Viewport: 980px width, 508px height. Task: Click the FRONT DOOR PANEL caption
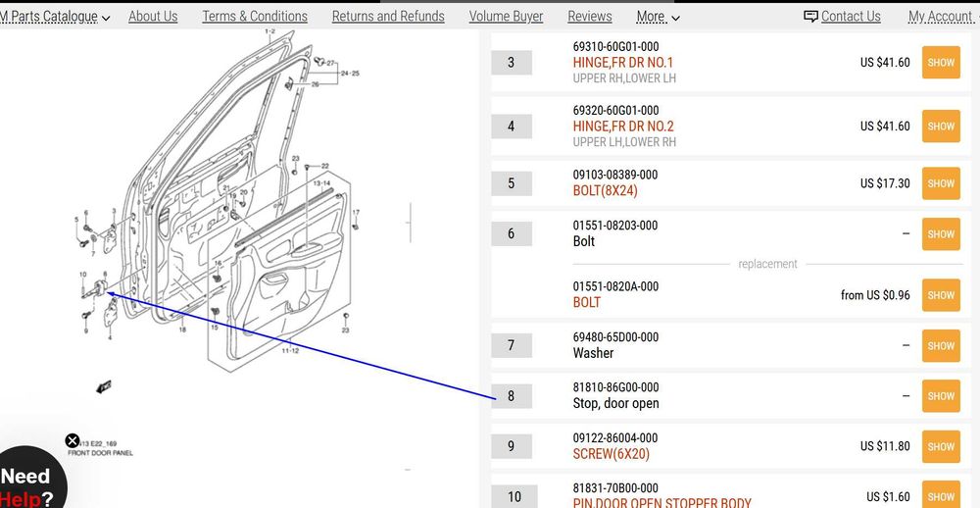tap(101, 453)
